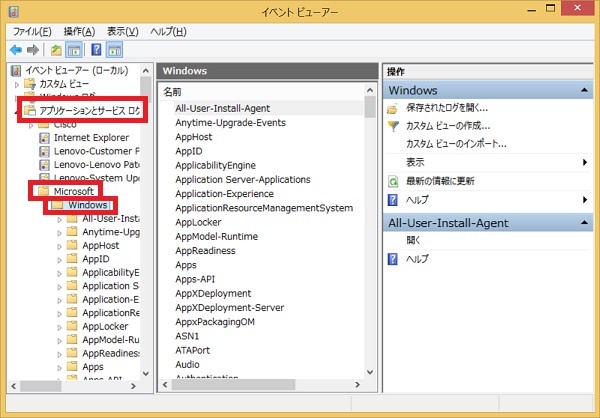Select the Microsoft folder in tree

click(x=73, y=191)
